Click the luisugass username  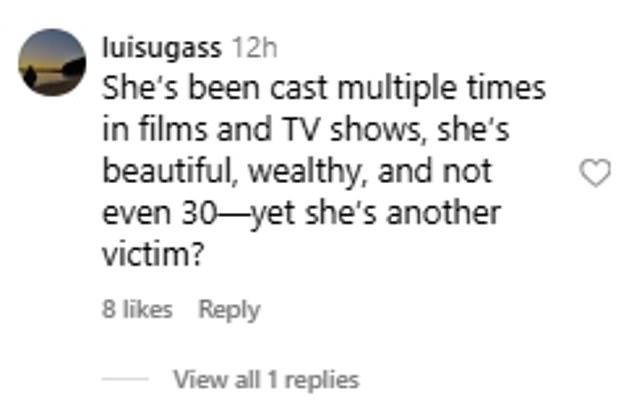coord(164,46)
